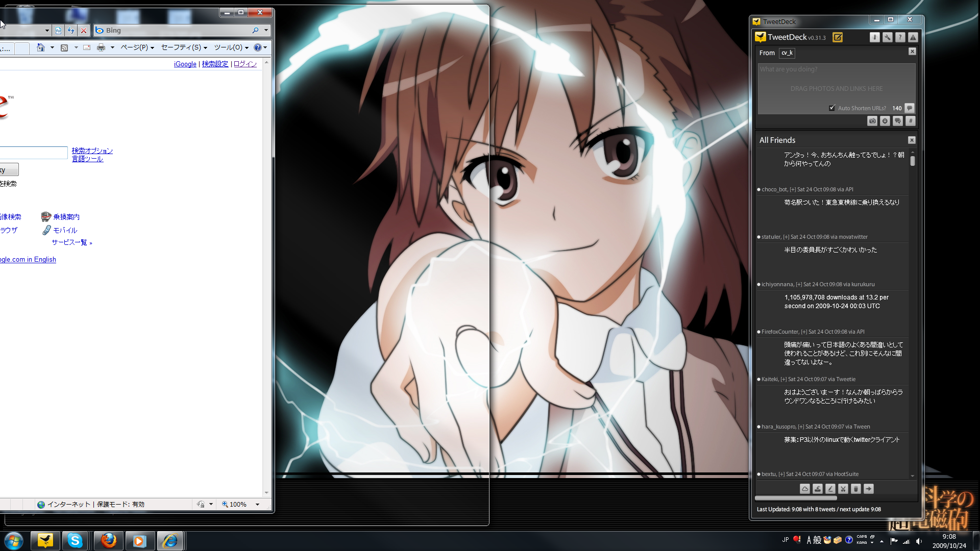Click pencil filter icon under All Friends column

click(830, 489)
